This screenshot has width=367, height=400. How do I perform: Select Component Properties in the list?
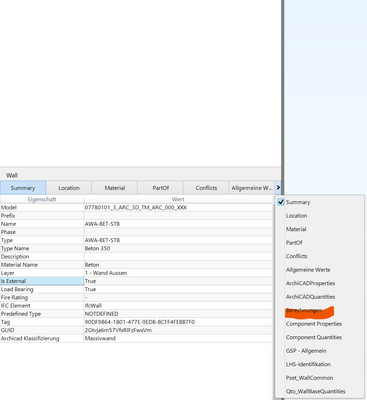coord(314,324)
